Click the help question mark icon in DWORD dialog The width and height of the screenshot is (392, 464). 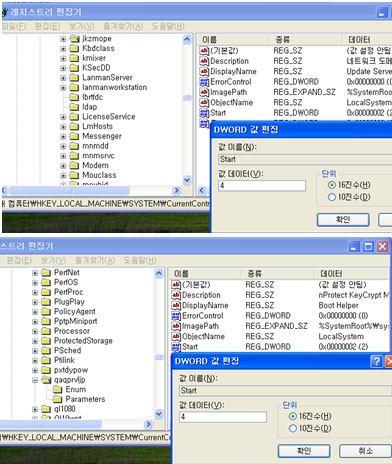[376, 361]
